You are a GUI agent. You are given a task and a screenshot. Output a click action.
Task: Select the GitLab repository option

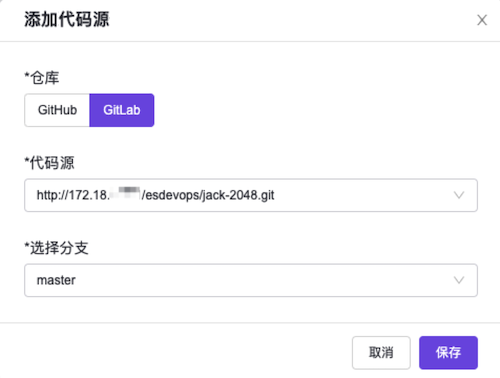pyautogui.click(x=122, y=110)
